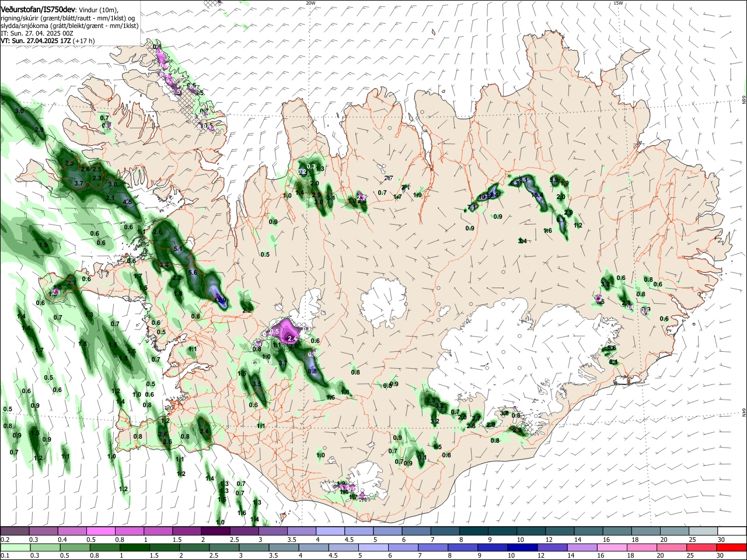Screen dimensions: 747x560
Task: Click the lower legend swatch between 25 and 30
Action: coord(701,547)
